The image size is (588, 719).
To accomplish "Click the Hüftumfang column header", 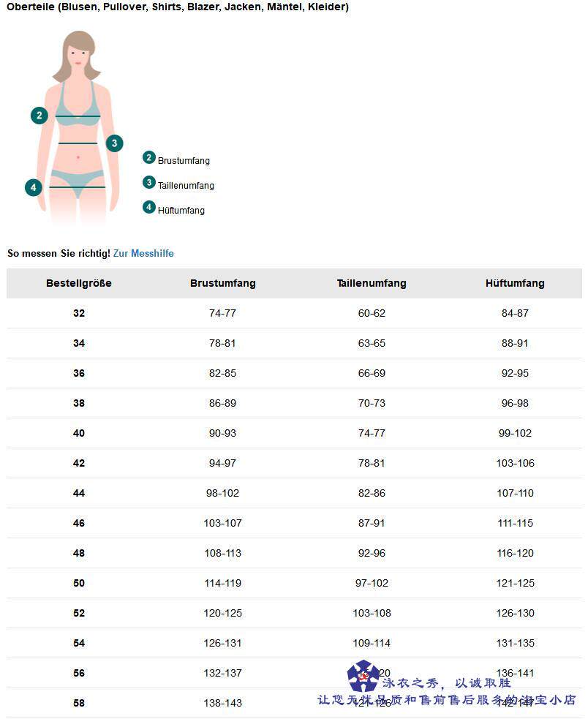I will click(x=515, y=284).
